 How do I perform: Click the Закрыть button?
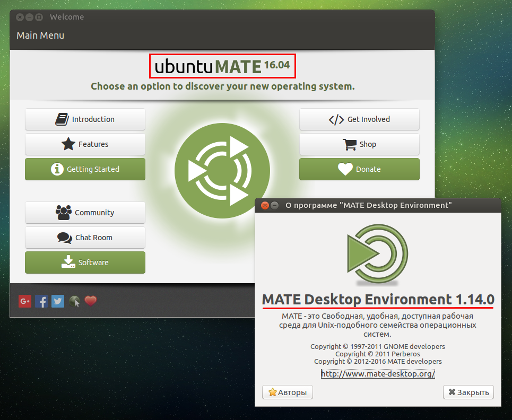[468, 392]
